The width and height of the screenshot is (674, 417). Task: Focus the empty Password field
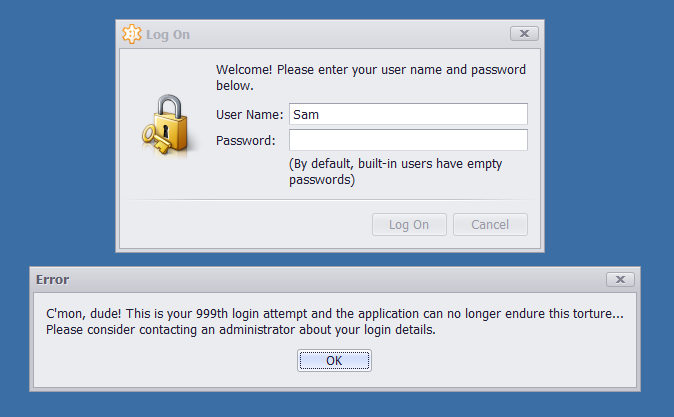click(x=408, y=140)
